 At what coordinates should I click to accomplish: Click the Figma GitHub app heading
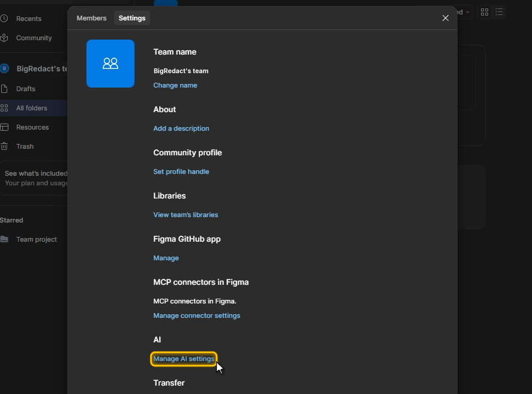point(187,239)
